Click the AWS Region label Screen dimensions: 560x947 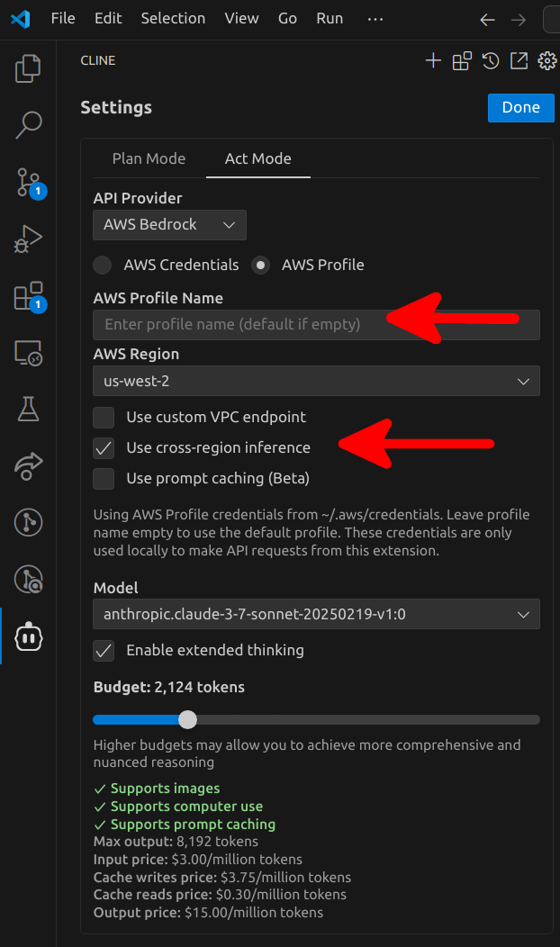click(x=136, y=354)
